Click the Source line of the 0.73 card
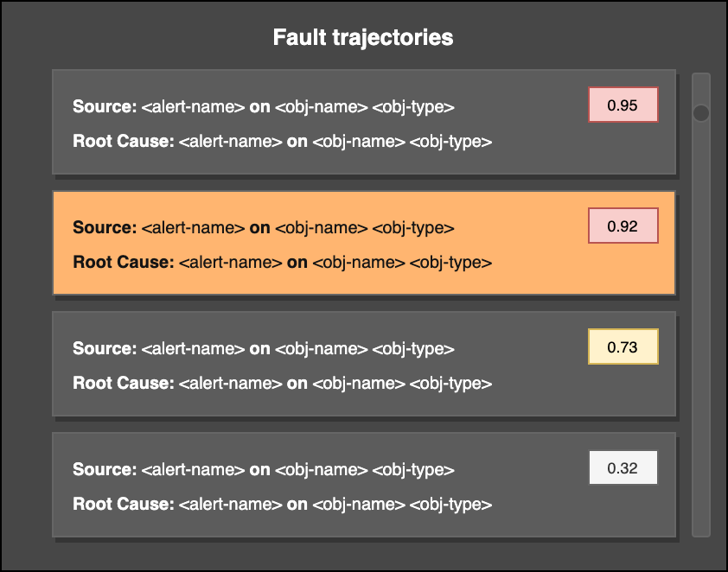 click(x=281, y=348)
